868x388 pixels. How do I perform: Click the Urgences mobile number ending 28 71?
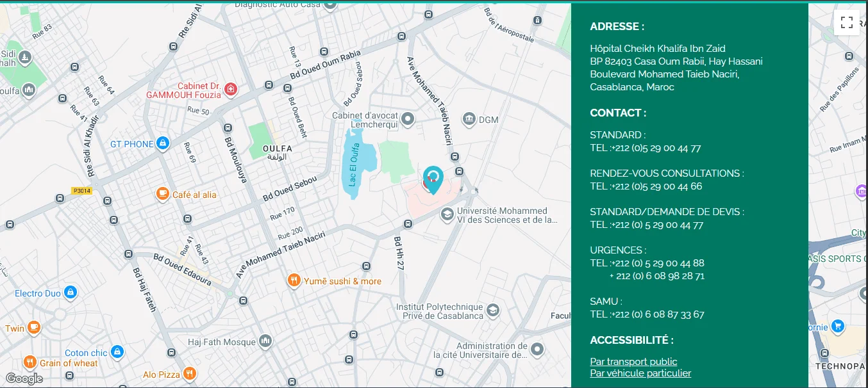(657, 276)
